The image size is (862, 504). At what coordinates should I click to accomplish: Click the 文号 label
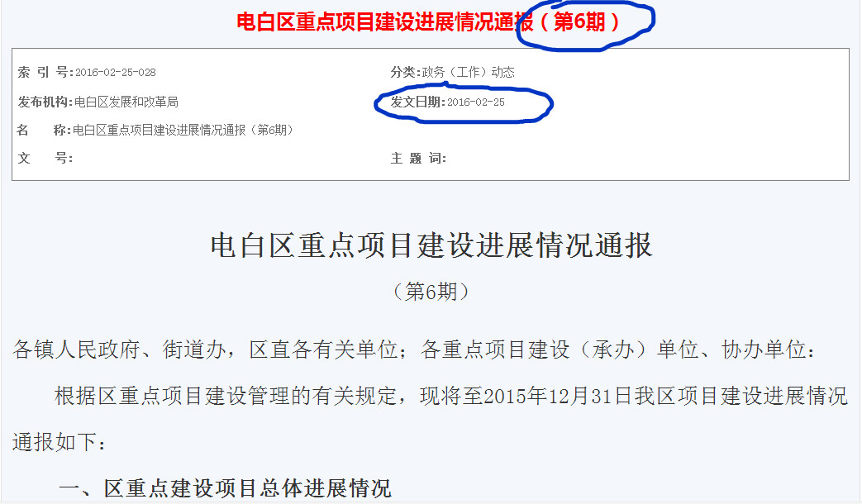point(45,159)
